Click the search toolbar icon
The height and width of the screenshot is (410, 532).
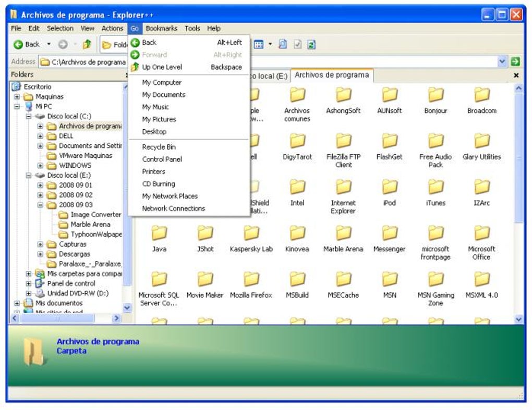(x=282, y=44)
